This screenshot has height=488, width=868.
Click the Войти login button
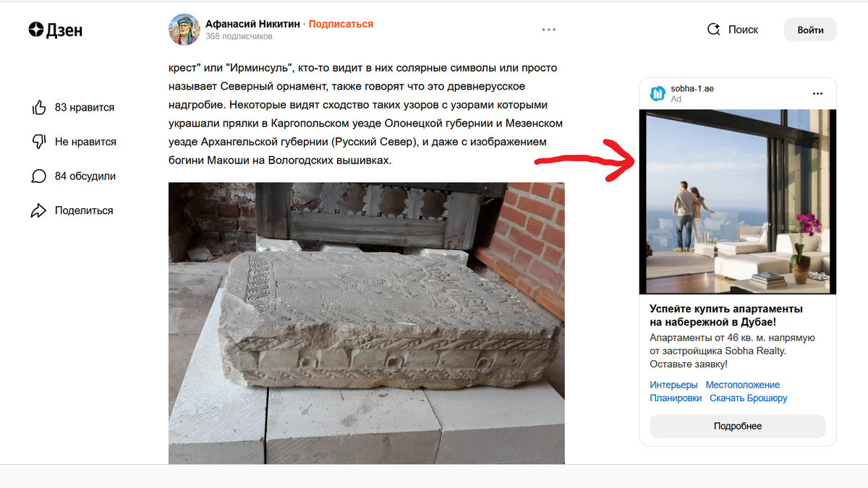(x=810, y=30)
